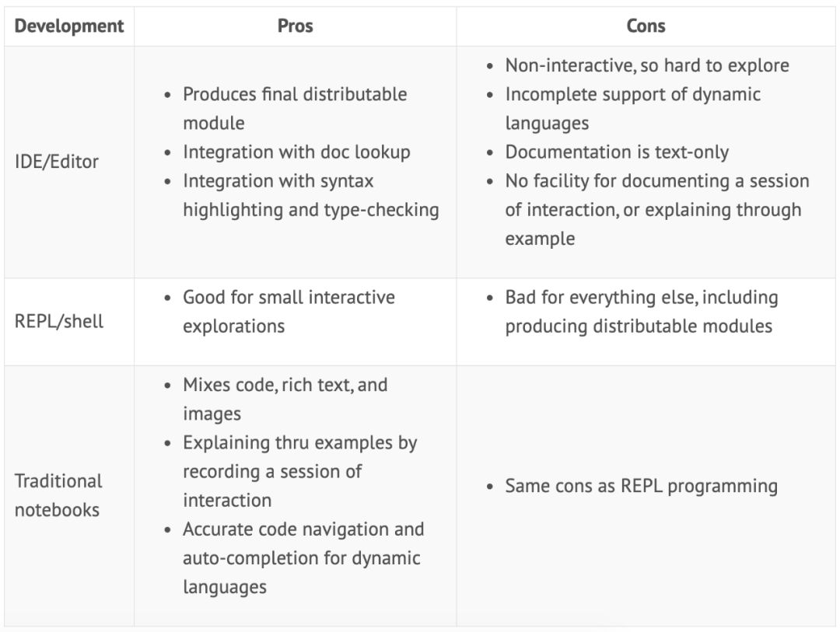This screenshot has width=840, height=632.
Task: Click the word "example" ending IDE cons
Action: 540,239
